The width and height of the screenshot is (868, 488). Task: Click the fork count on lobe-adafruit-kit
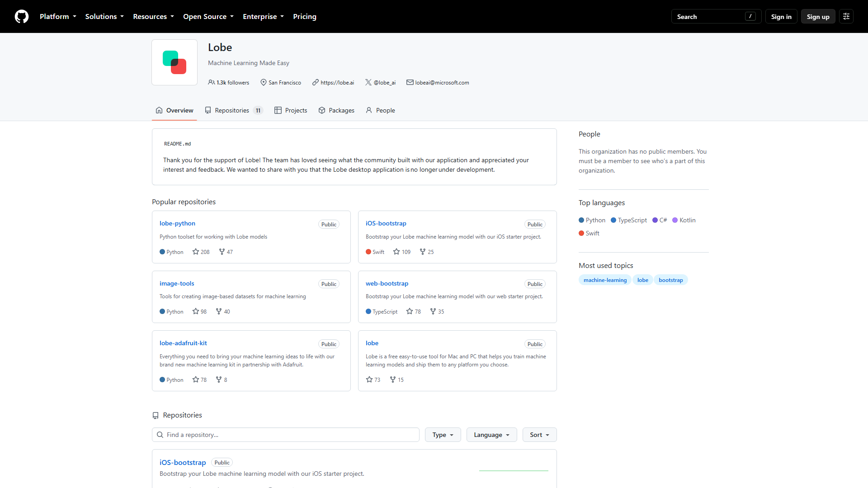pyautogui.click(x=222, y=380)
